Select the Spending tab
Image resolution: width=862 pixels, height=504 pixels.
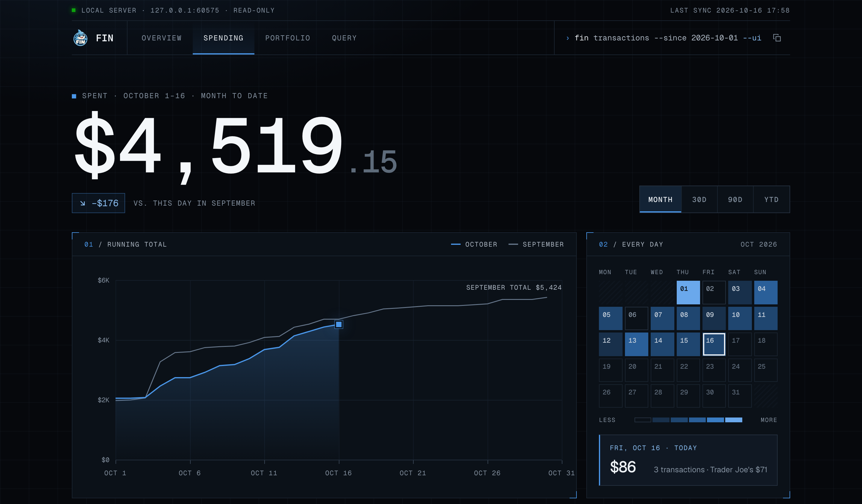[223, 38]
